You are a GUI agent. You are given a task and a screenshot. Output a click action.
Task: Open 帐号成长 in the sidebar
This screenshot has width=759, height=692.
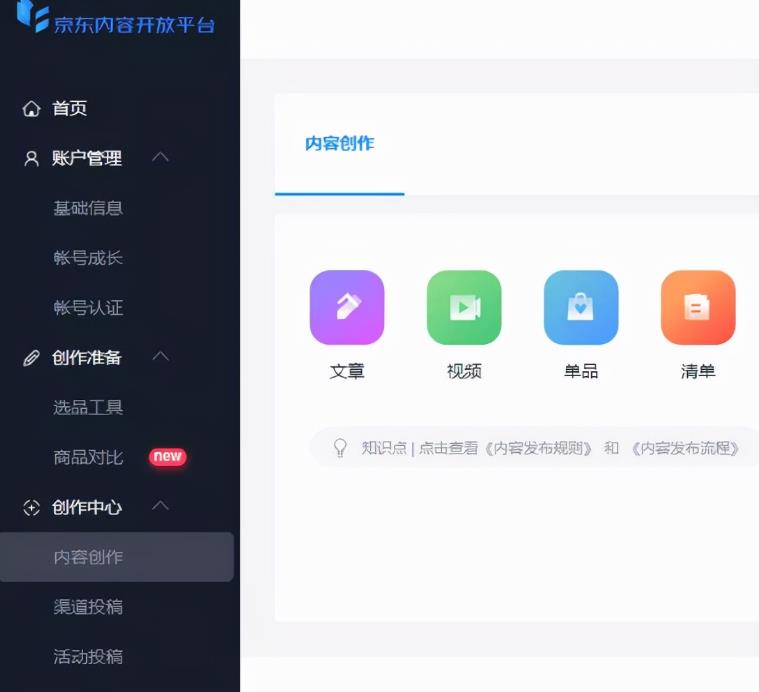tap(88, 258)
